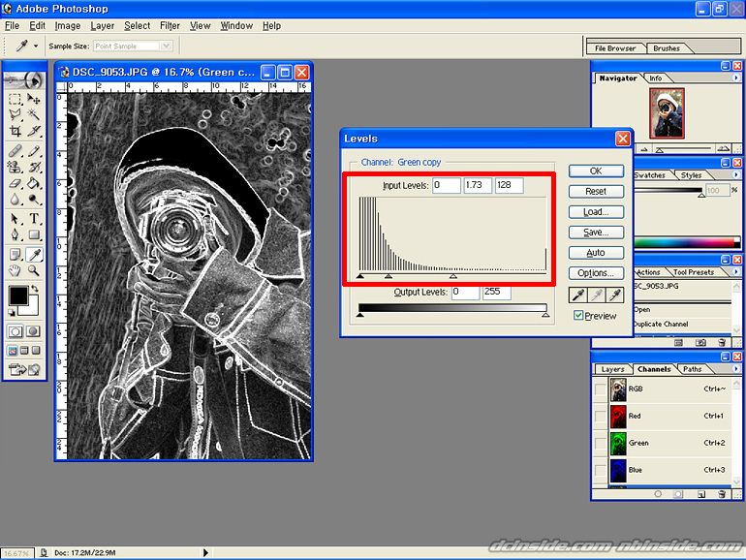Select the Pen tool

(15, 234)
